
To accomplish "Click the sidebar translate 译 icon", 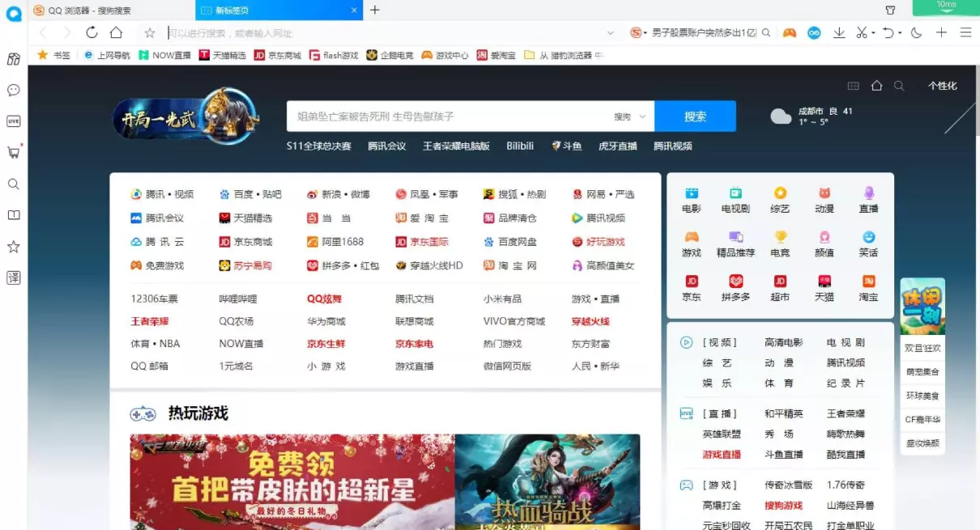I will 13,278.
